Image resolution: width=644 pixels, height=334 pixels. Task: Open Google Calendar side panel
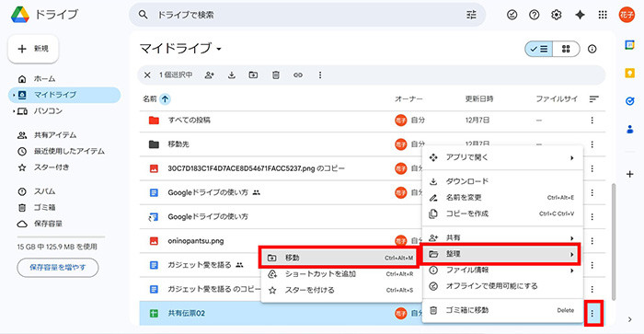tap(629, 45)
